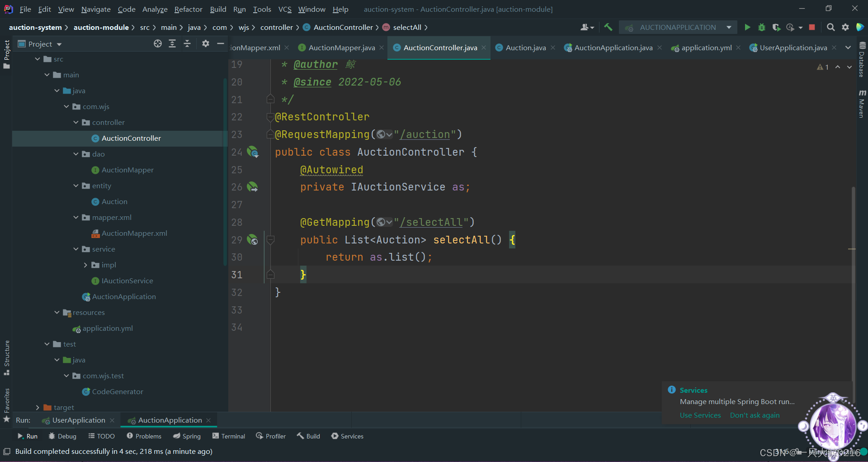The width and height of the screenshot is (868, 462).
Task: Run the AUCTIONAPPLICATION configuration
Action: 747,28
